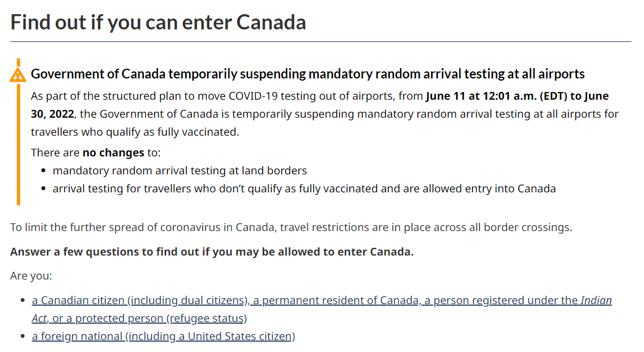Click the 'Are you:' text
The width and height of the screenshot is (644, 352).
point(31,276)
